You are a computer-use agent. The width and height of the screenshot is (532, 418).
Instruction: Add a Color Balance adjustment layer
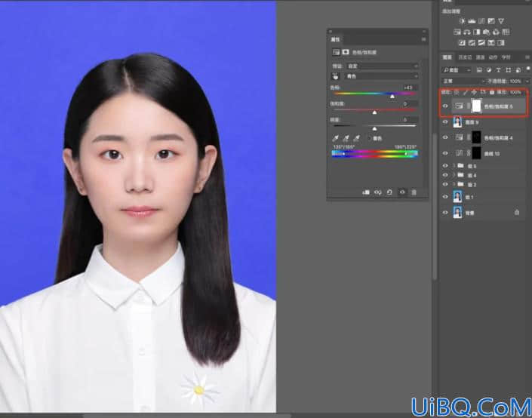[x=467, y=32]
